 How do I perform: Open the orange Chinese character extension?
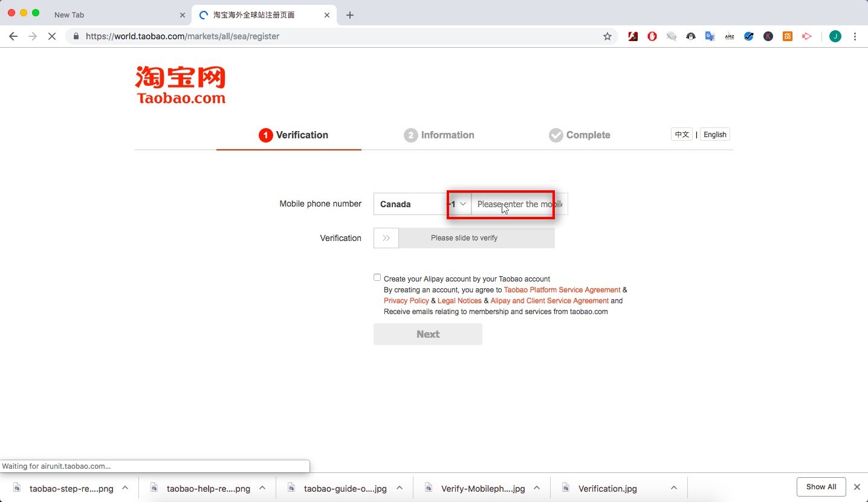(x=788, y=36)
